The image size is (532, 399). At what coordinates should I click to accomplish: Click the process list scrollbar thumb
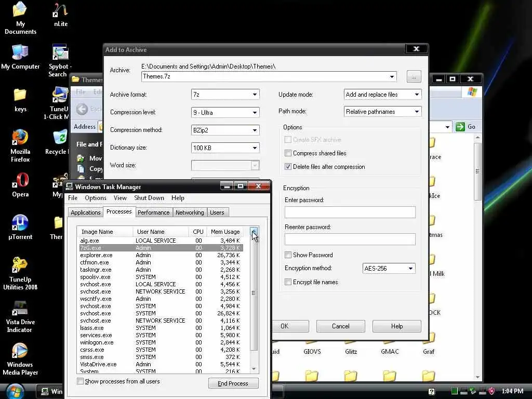coord(254,292)
